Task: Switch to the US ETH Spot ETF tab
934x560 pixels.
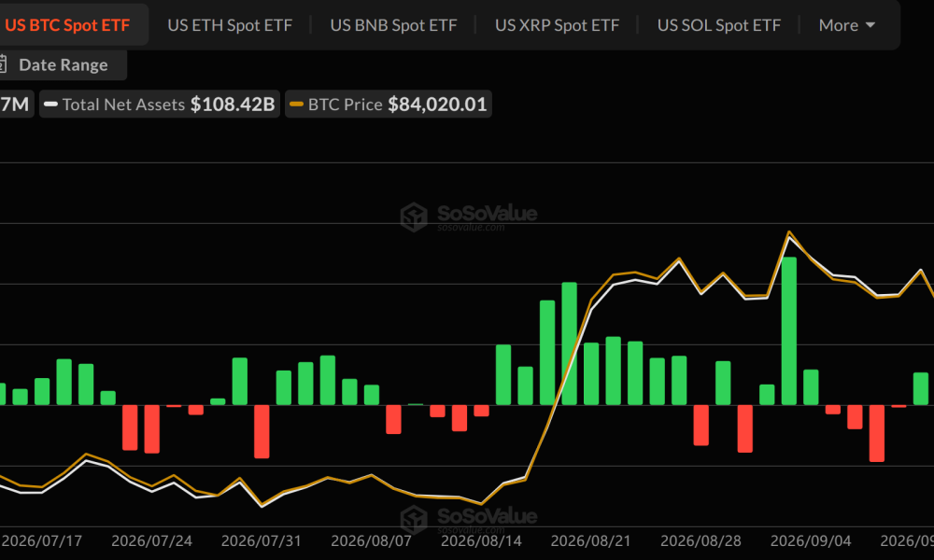Action: tap(230, 25)
